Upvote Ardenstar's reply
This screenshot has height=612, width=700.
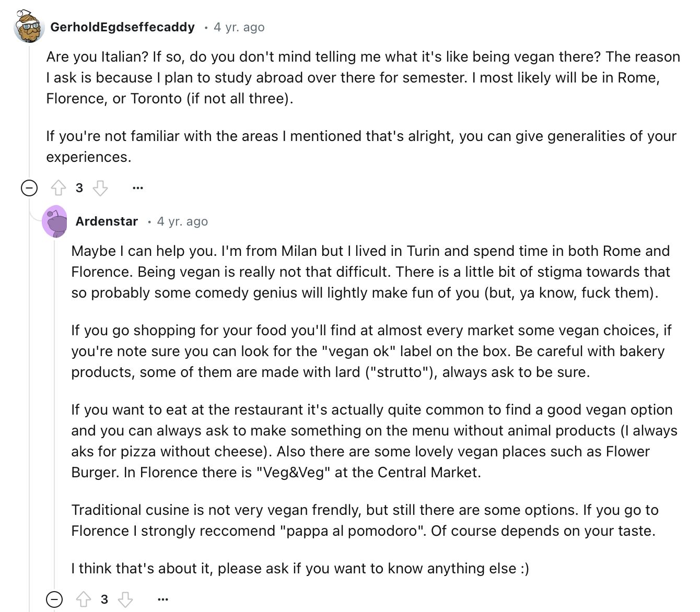pyautogui.click(x=84, y=599)
